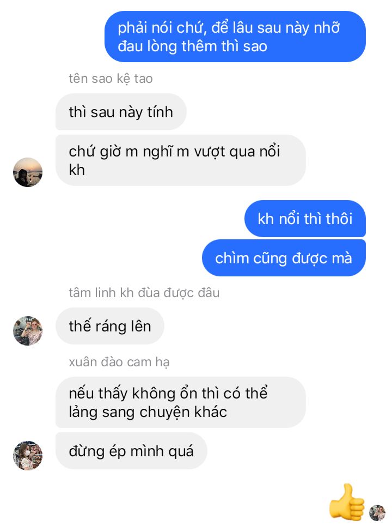This screenshot has width=392, height=532.
Task: Tap the thumbs-up emoji reaction
Action: click(x=347, y=502)
